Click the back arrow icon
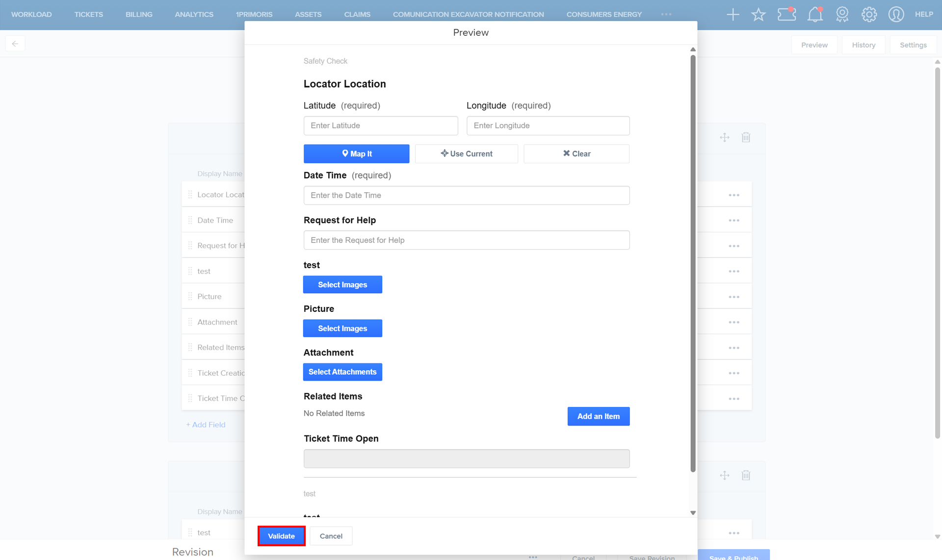 tap(15, 44)
